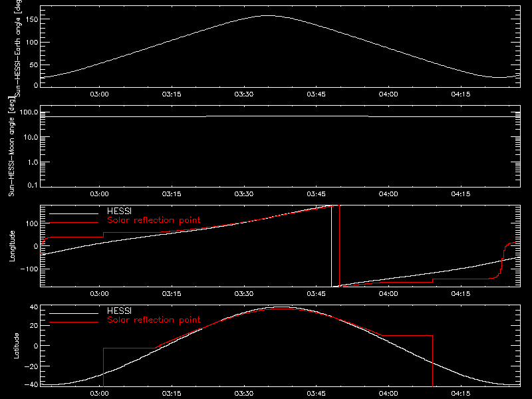532x399 pixels.
Task: Click the white HESSI legend line in Latitude plot
Action: point(74,313)
